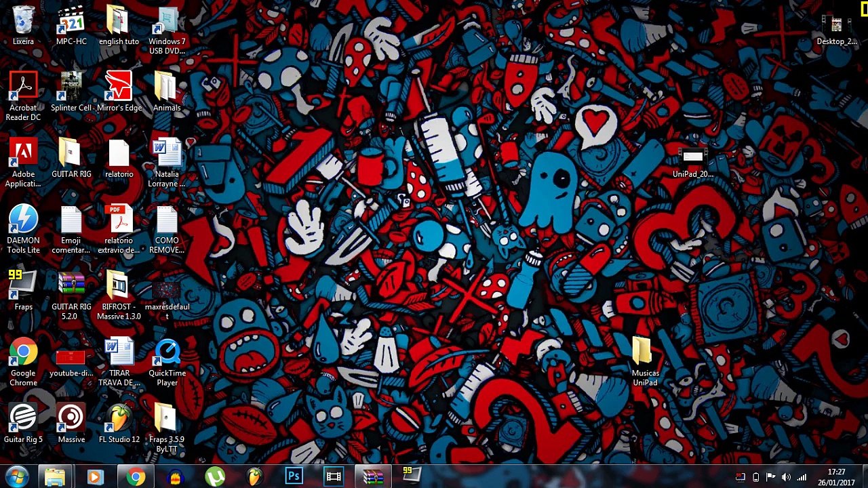Open Windows Media Player from the taskbar
The height and width of the screenshot is (488, 868).
coord(95,477)
